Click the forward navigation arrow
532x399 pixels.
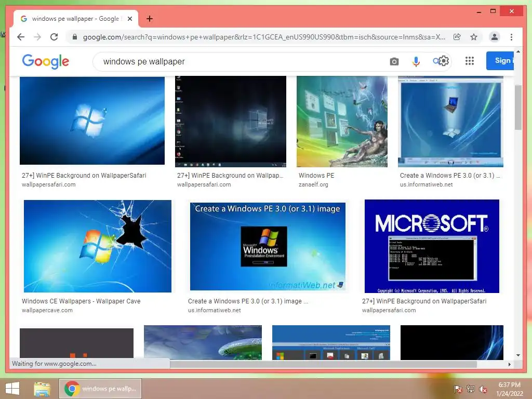pyautogui.click(x=37, y=37)
